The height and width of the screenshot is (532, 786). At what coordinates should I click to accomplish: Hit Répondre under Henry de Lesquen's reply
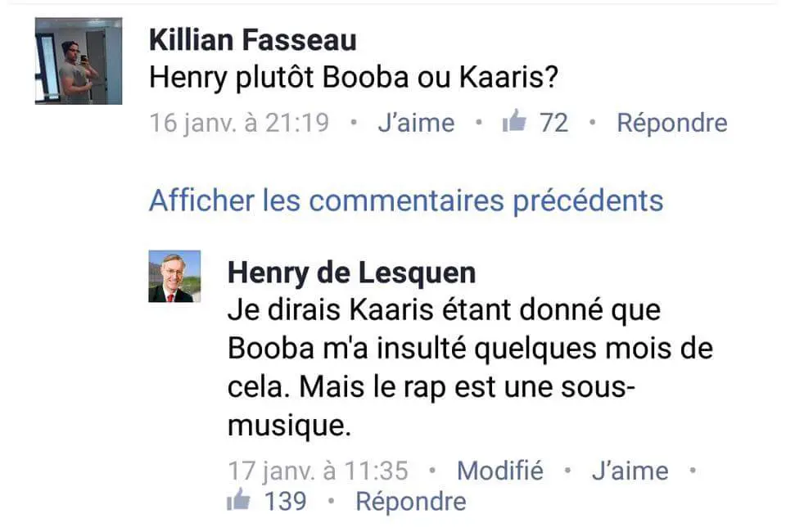pyautogui.click(x=410, y=501)
